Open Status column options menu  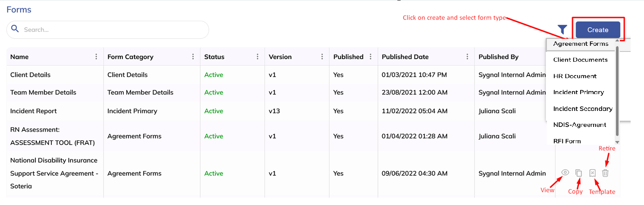coord(258,57)
